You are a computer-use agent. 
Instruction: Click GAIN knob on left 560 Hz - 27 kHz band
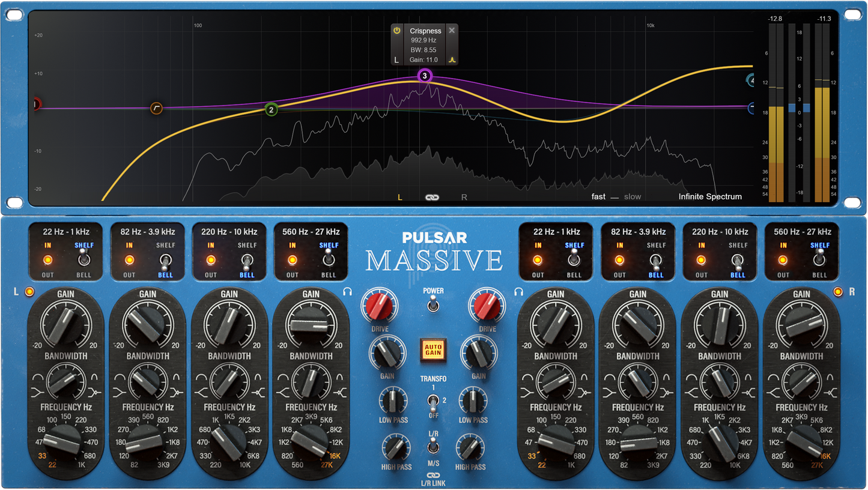[x=311, y=325]
